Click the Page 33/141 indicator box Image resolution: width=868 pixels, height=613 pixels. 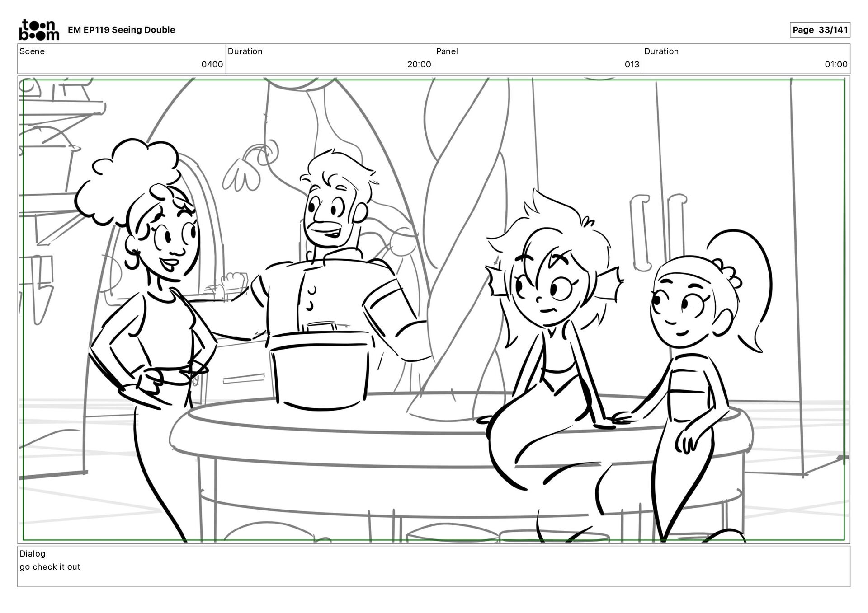(820, 30)
